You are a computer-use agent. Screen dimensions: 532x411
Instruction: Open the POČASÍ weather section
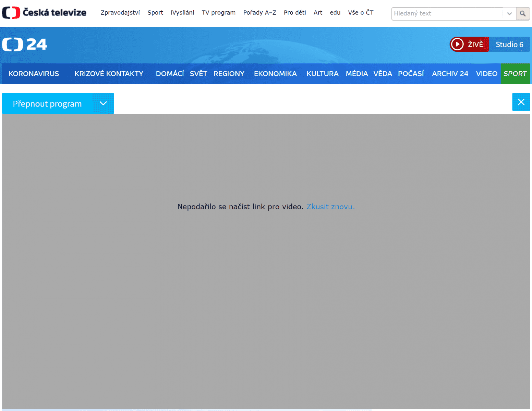point(411,74)
